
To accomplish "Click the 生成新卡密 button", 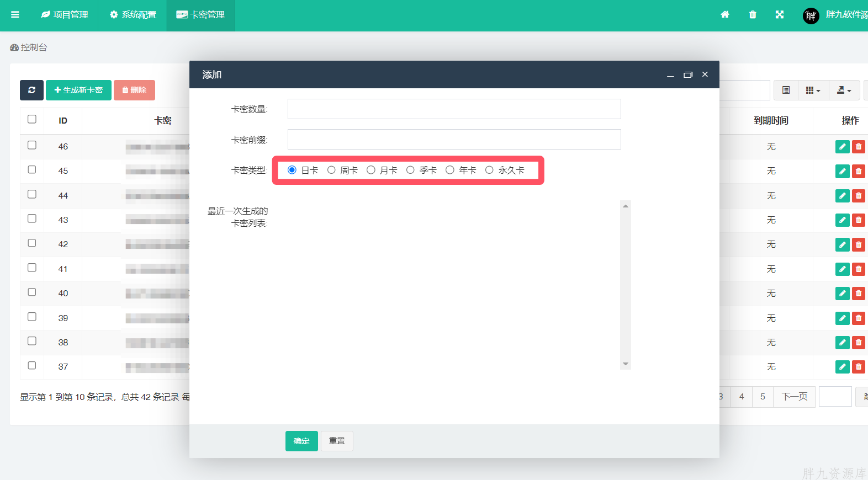I will coord(78,90).
